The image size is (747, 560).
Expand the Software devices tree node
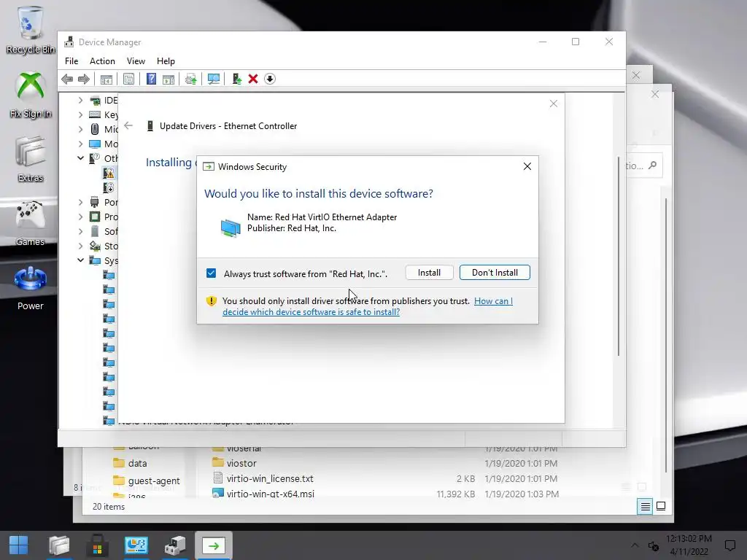click(x=80, y=231)
